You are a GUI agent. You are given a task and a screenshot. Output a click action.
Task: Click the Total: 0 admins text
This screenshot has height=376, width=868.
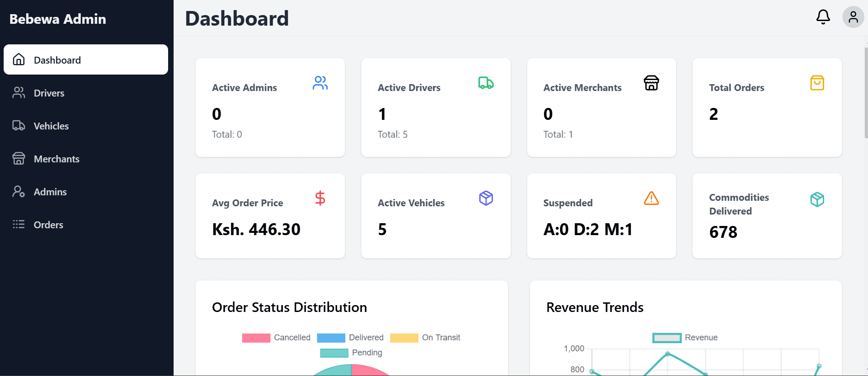pyautogui.click(x=227, y=134)
